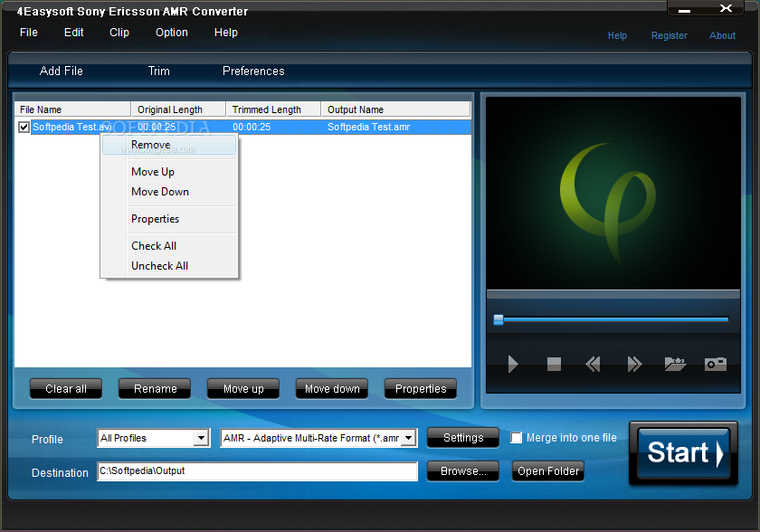This screenshot has height=532, width=760.
Task: Close the converter window
Action: pos(726,8)
